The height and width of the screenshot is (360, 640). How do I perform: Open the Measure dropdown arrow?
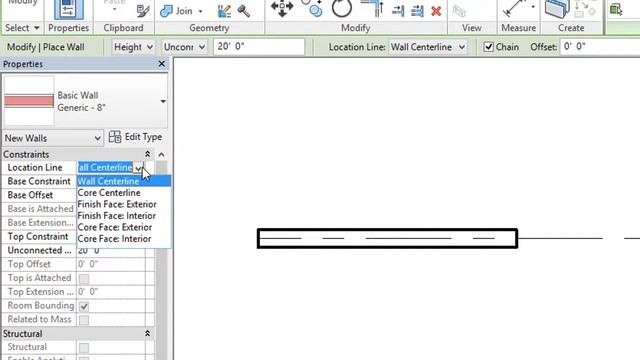tap(533, 7)
